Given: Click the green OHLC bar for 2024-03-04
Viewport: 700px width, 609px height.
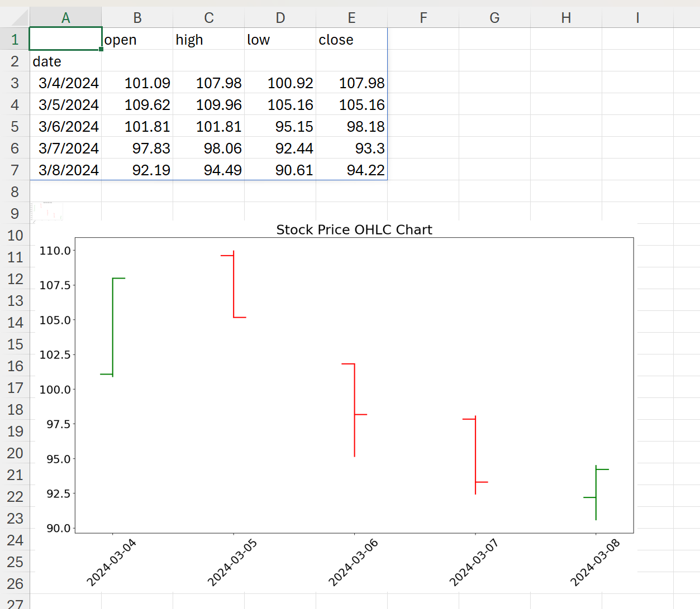Looking at the screenshot, I should pyautogui.click(x=113, y=327).
